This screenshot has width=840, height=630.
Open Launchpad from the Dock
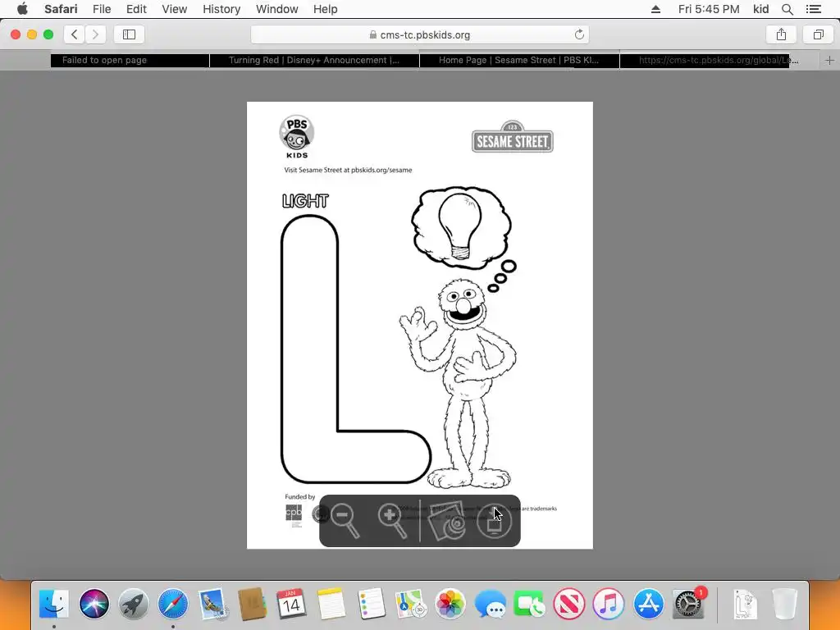(134, 604)
